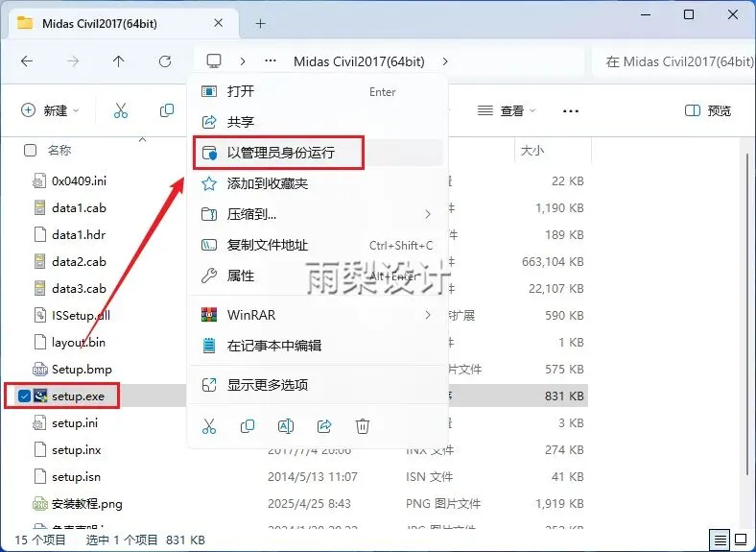
Task: Click the vertical scrollbar of file list
Action: point(747,314)
